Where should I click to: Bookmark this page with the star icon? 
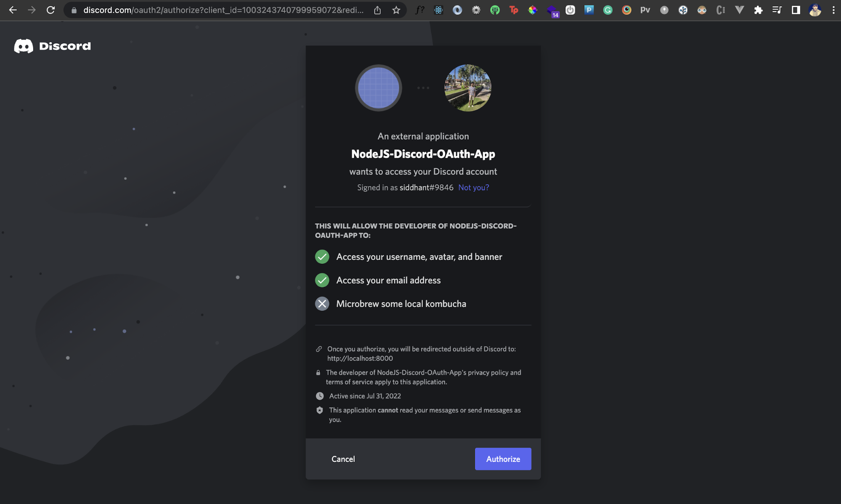coord(396,10)
